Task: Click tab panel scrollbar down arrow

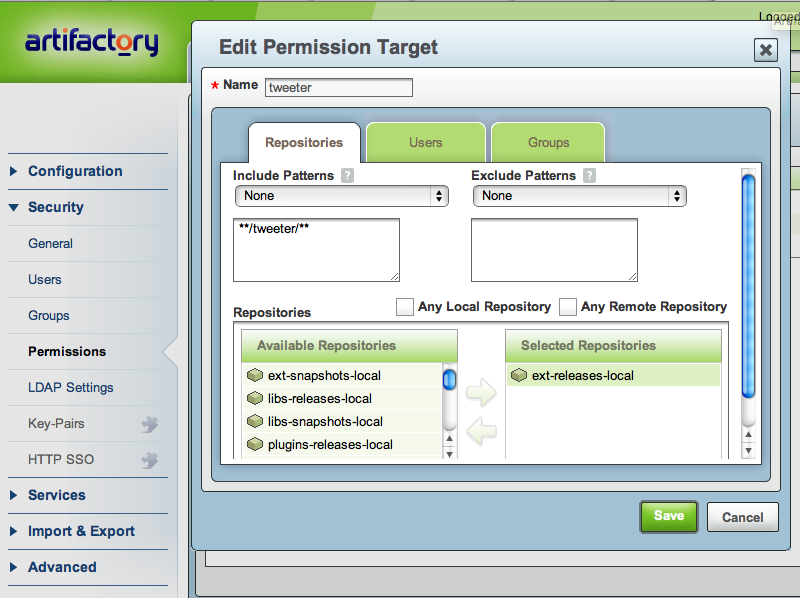Action: click(748, 451)
